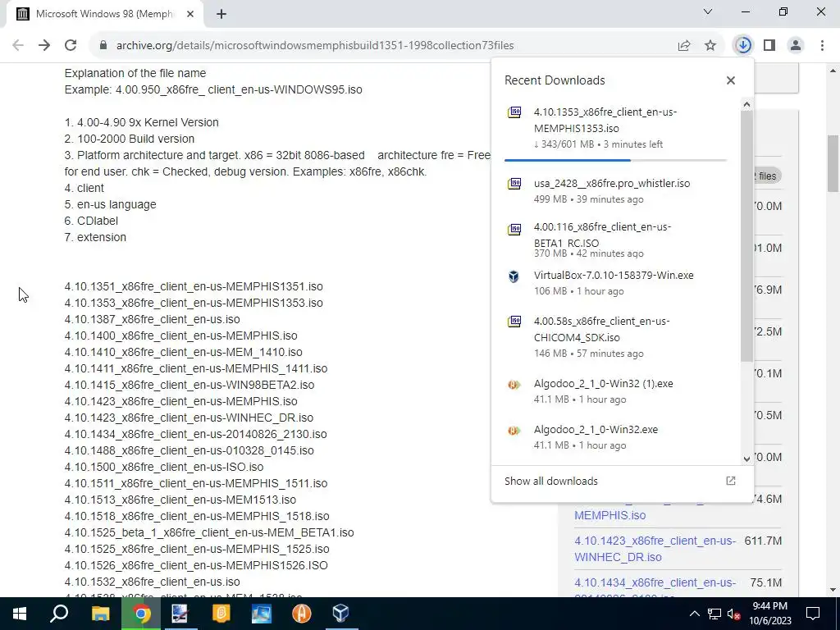Viewport: 840px width, 630px height.
Task: Click the network tray icon
Action: click(714, 614)
